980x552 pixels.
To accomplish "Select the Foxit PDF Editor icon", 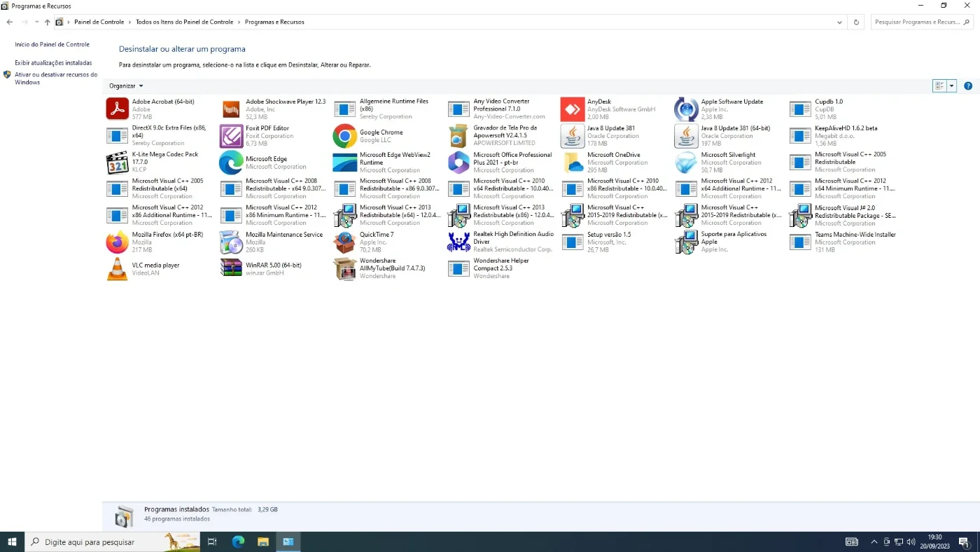I will 231,136.
